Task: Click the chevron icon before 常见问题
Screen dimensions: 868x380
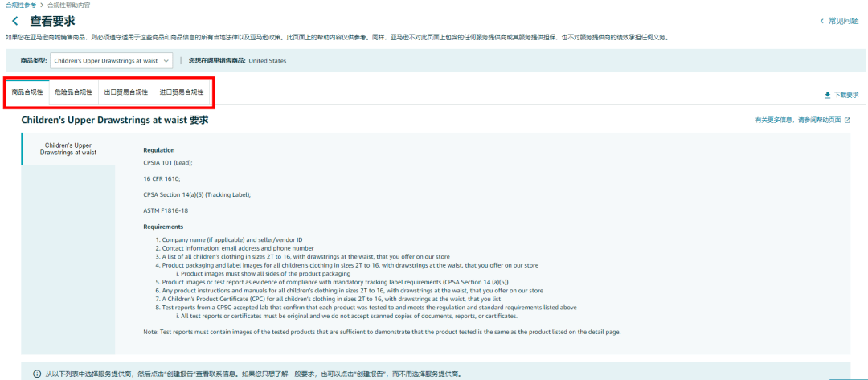Action: click(x=821, y=21)
